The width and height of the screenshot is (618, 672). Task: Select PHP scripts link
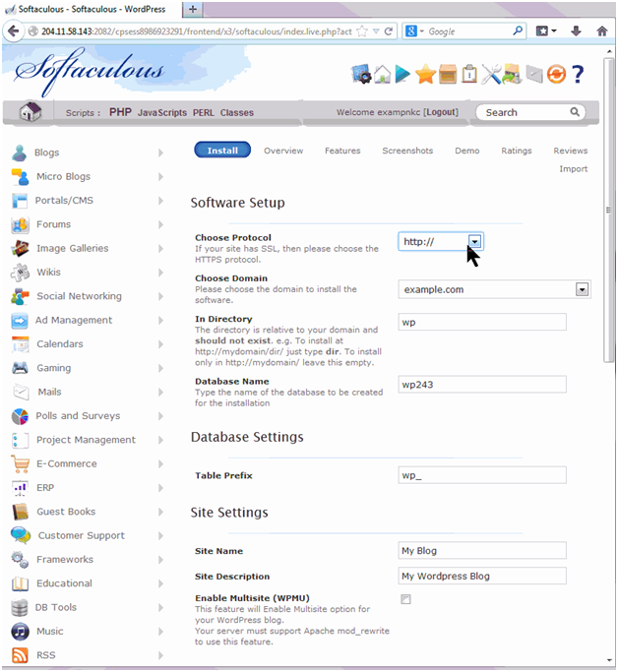[120, 112]
